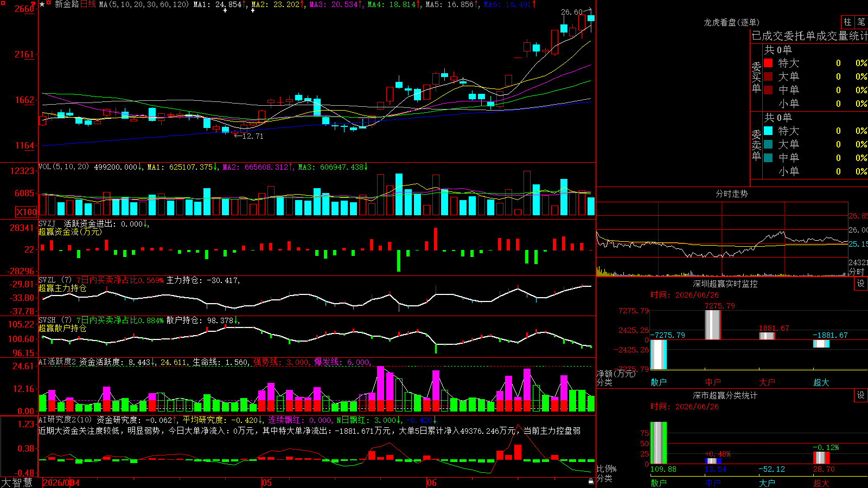This screenshot has height=488, width=868.
Task: Click the 26.60 high price label
Action: (572, 12)
